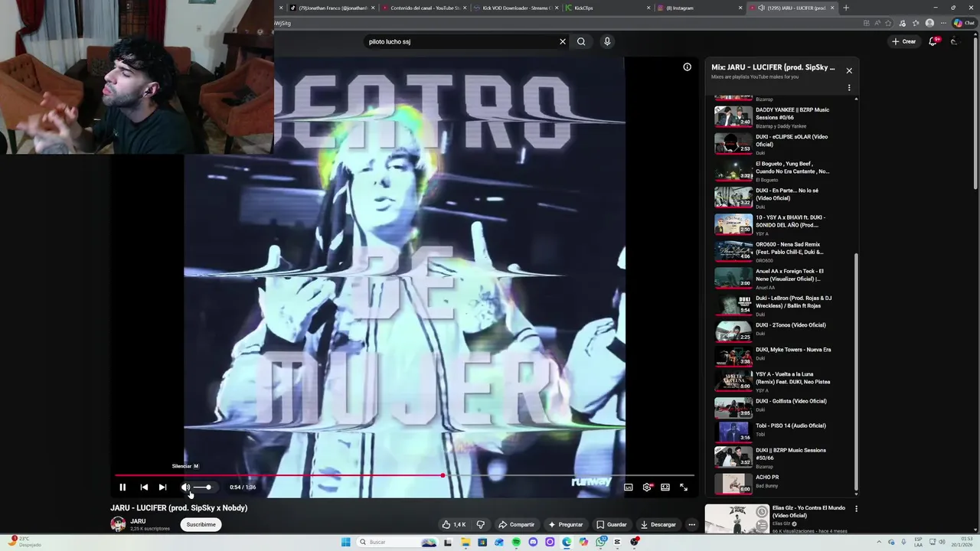Open Discord from the taskbar
980x551 pixels.
[x=533, y=542]
